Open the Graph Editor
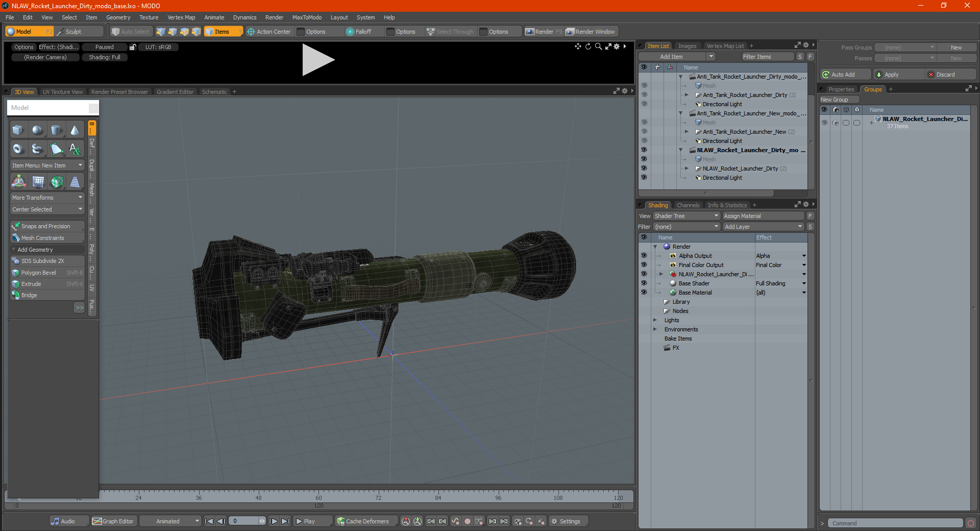Image resolution: width=980 pixels, height=531 pixels. click(x=113, y=521)
